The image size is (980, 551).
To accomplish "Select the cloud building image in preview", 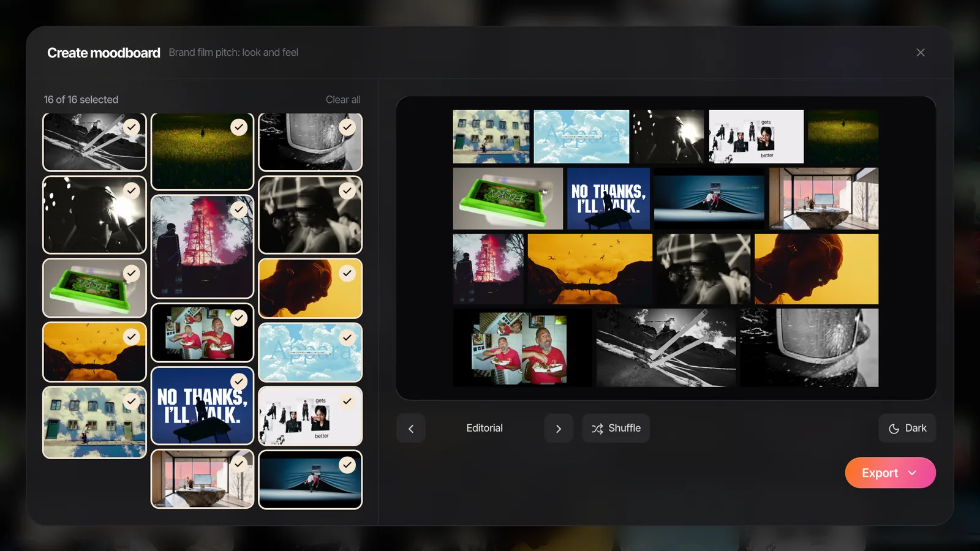I will pyautogui.click(x=491, y=137).
